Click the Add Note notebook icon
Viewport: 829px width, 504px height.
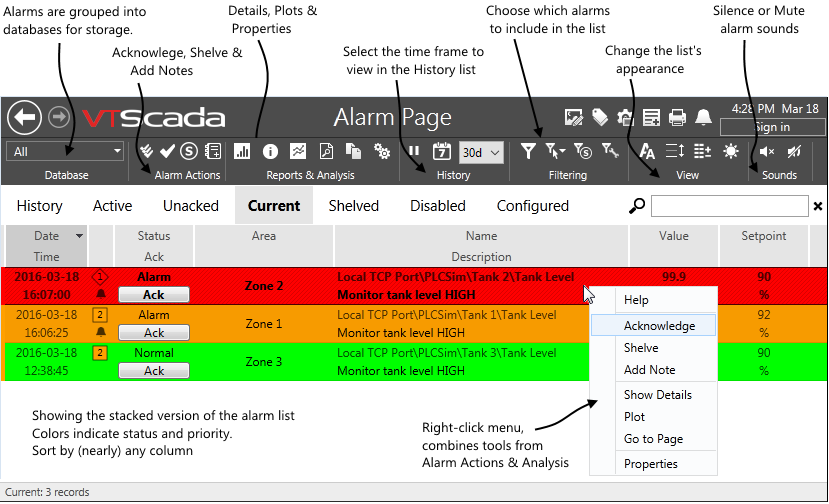(212, 152)
